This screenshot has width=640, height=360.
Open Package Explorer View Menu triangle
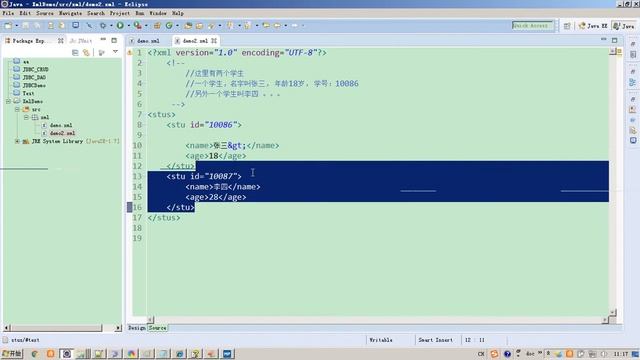coord(116,52)
